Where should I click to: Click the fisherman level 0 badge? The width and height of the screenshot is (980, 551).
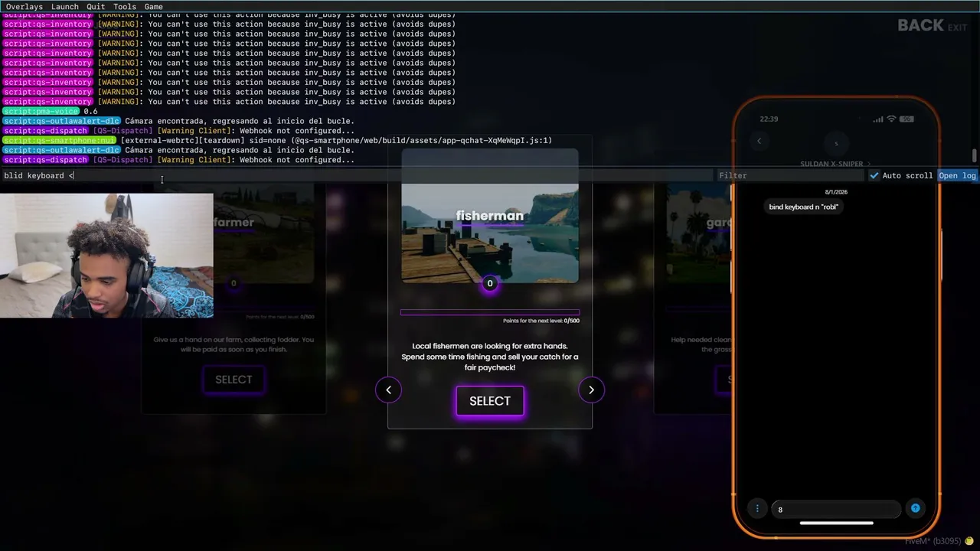[x=490, y=284]
